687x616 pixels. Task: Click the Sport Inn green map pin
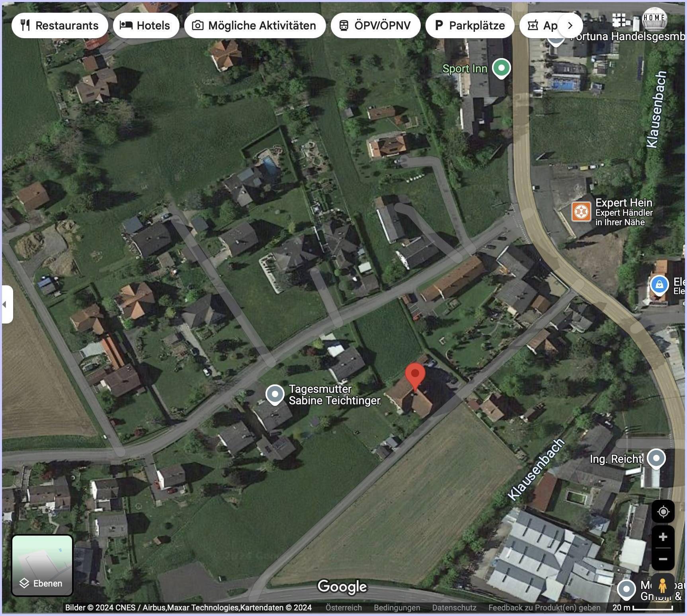501,68
